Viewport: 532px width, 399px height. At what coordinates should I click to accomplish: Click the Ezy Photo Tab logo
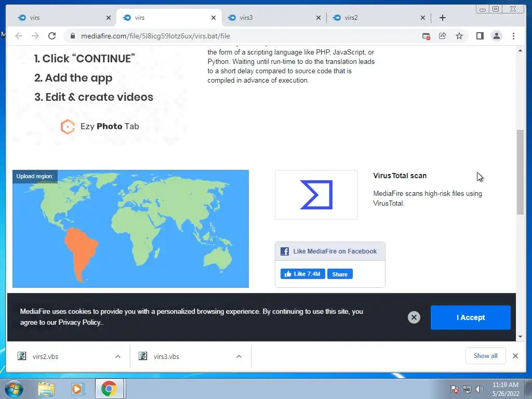100,127
